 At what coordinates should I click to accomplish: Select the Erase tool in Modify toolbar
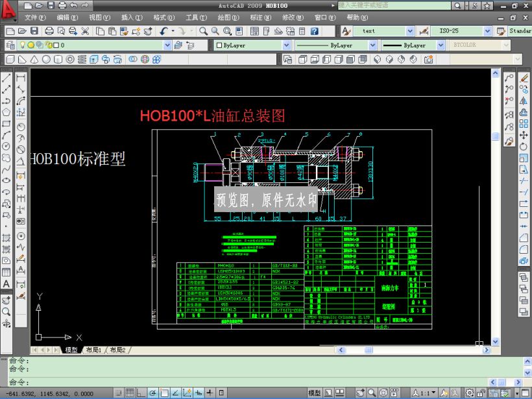[x=524, y=78]
